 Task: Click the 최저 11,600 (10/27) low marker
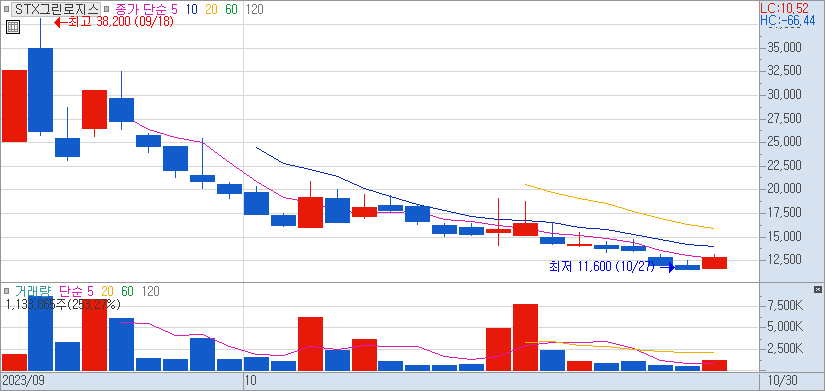[612, 267]
